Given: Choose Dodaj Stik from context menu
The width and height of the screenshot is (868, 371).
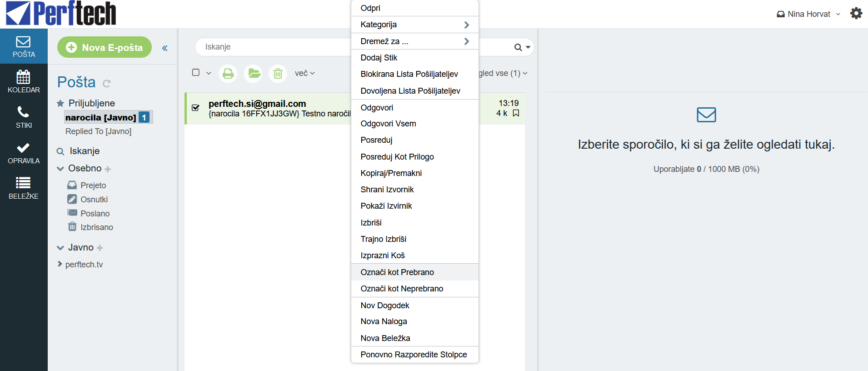Looking at the screenshot, I should 415,58.
